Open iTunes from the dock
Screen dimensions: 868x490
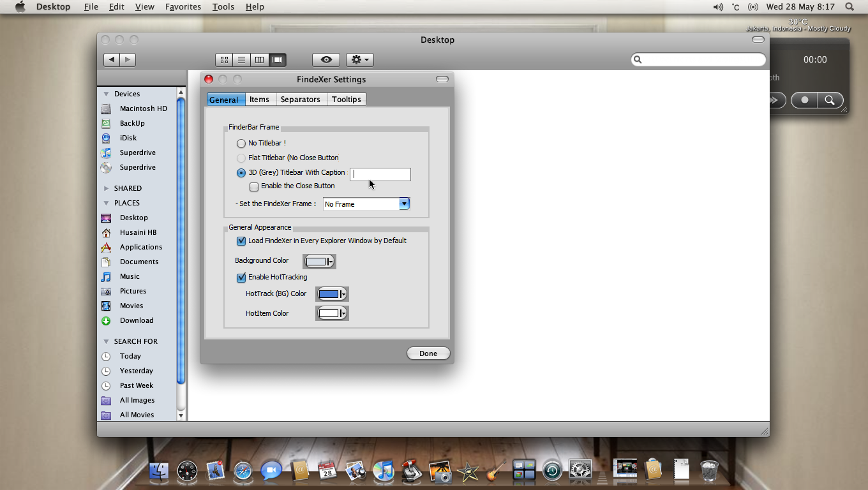click(384, 471)
